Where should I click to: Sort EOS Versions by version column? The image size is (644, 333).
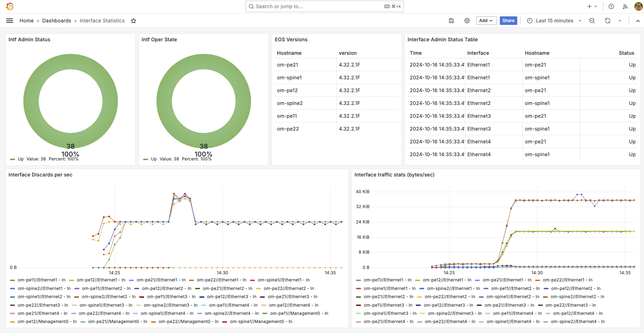(348, 53)
